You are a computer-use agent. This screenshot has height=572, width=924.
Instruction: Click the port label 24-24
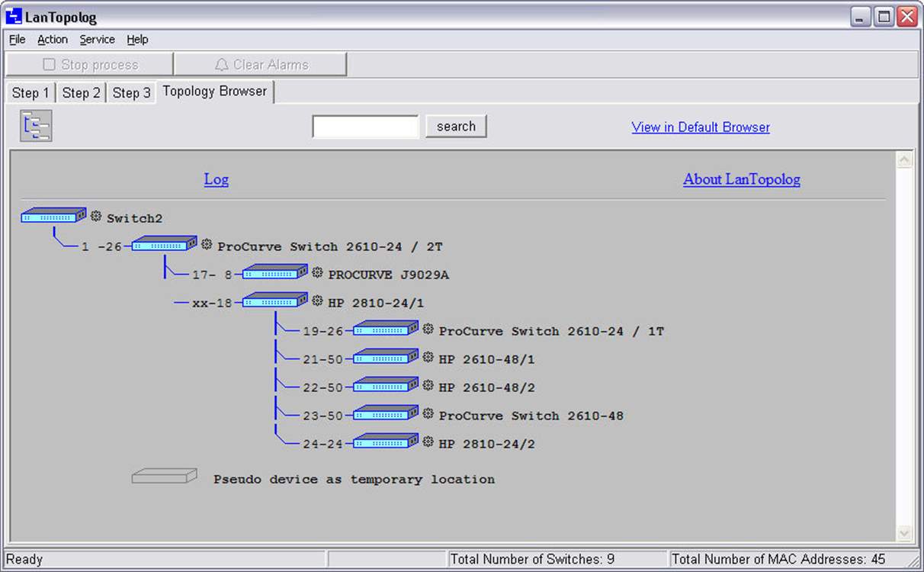[x=323, y=445]
